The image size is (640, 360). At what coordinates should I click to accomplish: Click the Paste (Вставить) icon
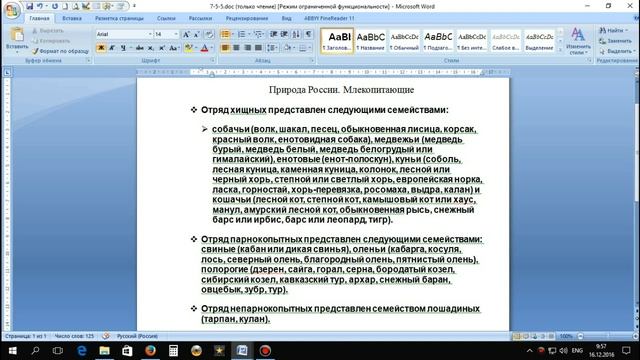pyautogui.click(x=17, y=35)
